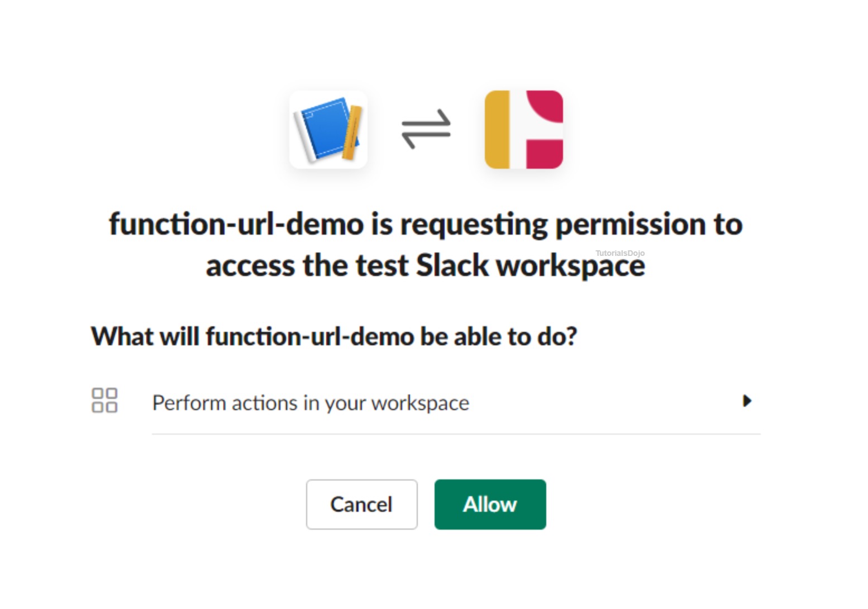The image size is (868, 609).
Task: Click the 'Slack workspace' words in the heading
Action: tap(531, 265)
